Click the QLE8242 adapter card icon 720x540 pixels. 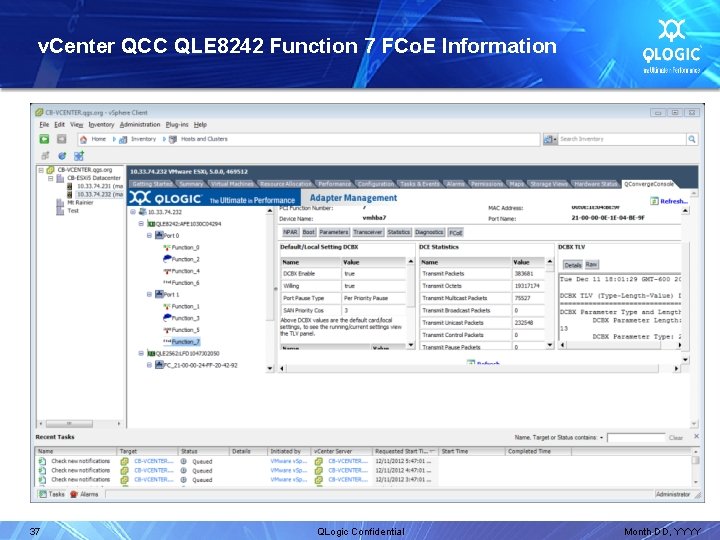[x=151, y=224]
